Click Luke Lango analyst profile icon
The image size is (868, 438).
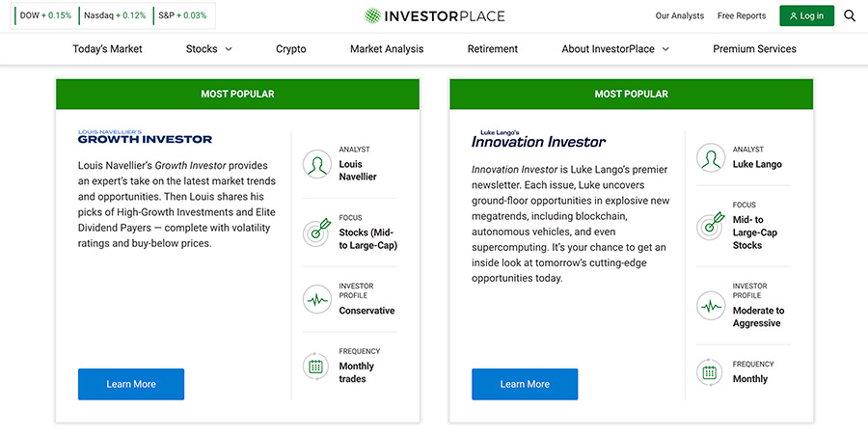(711, 158)
